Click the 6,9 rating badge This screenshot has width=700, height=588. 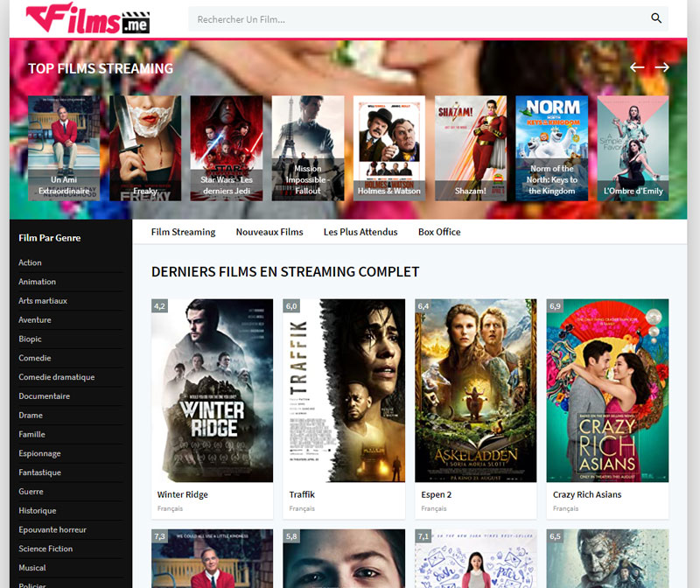click(x=555, y=306)
